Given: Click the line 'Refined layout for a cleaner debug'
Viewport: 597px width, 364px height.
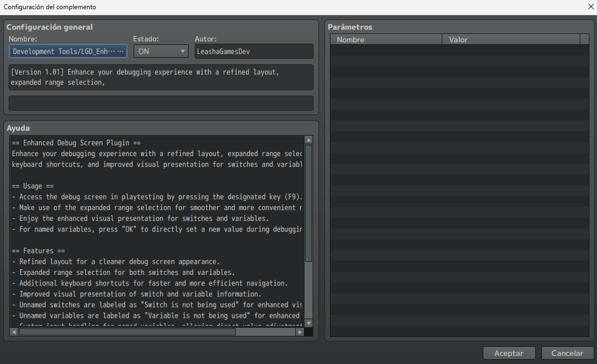Looking at the screenshot, I should pos(116,262).
